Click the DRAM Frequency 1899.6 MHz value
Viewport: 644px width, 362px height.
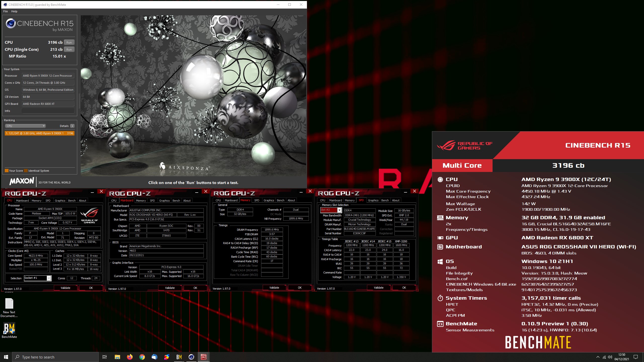point(272,230)
